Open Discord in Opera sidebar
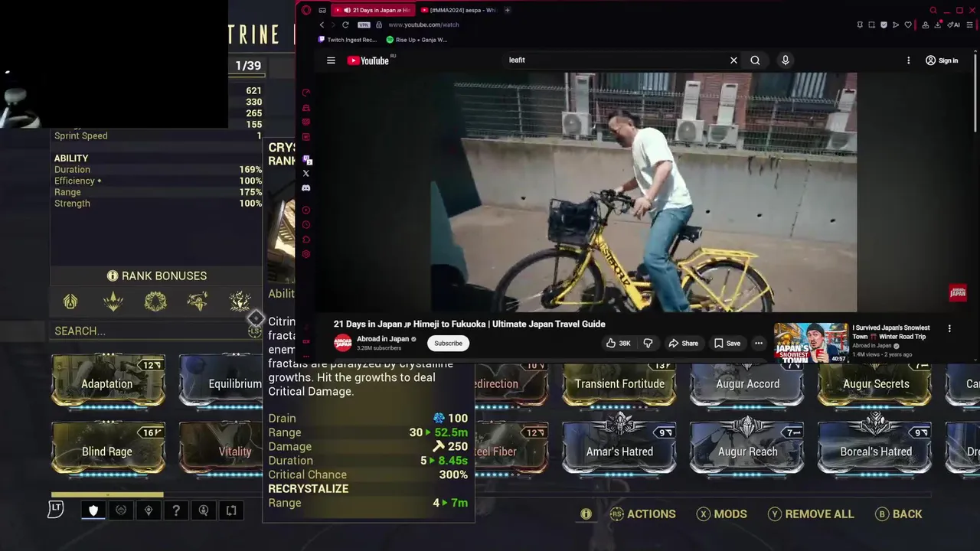Image resolution: width=980 pixels, height=551 pixels. [305, 188]
